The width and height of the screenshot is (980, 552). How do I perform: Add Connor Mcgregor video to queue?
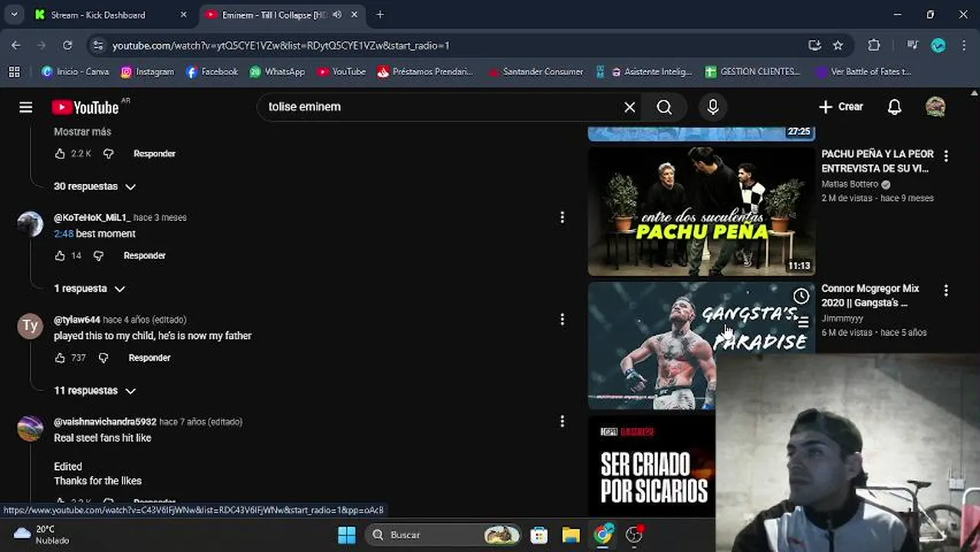pos(802,323)
